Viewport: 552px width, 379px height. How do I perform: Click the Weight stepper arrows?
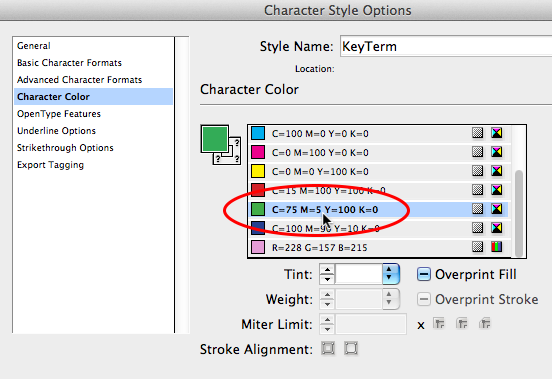point(327,299)
